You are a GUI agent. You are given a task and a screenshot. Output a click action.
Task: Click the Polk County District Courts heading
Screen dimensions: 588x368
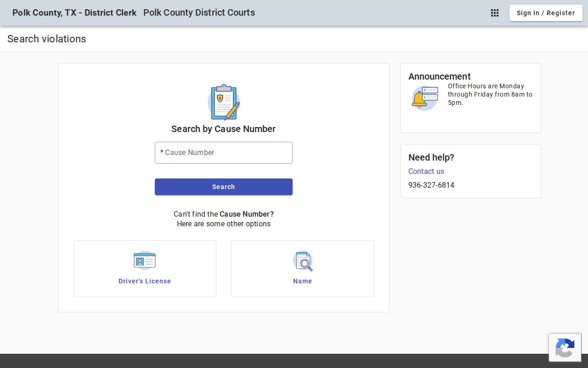[x=199, y=13]
